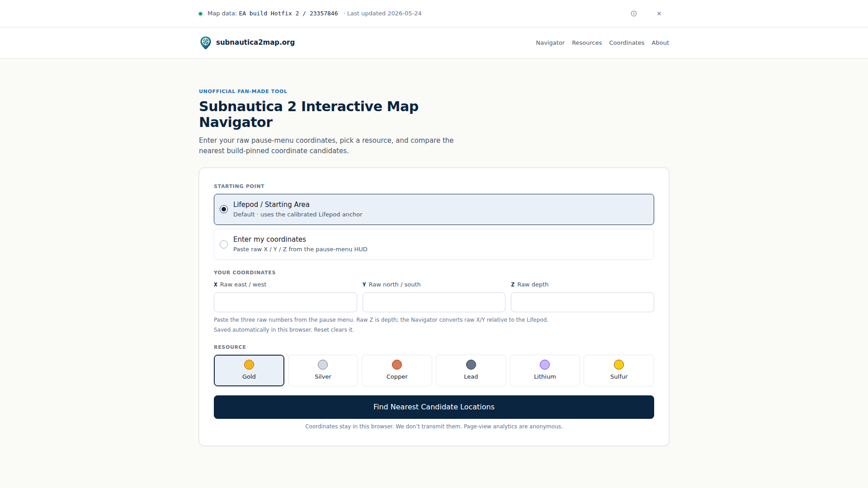Click Last updated 2026-05-24 text
Viewport: 868px width, 488px height.
point(384,14)
